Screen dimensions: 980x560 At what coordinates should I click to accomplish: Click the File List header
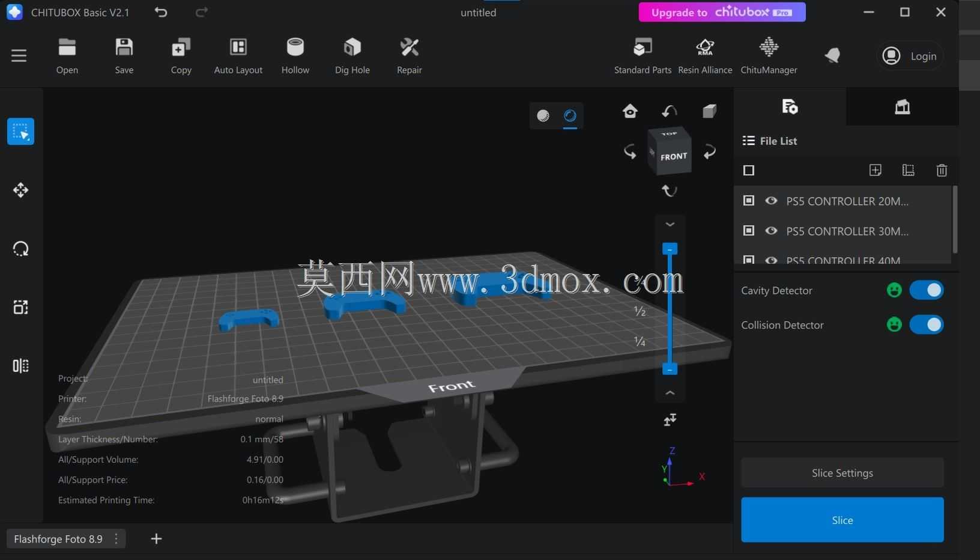[770, 141]
